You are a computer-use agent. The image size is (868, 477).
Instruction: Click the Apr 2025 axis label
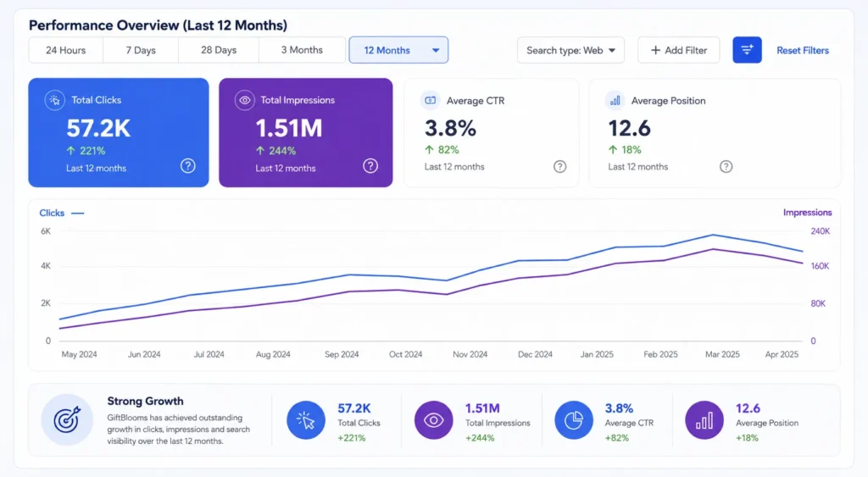coord(782,354)
